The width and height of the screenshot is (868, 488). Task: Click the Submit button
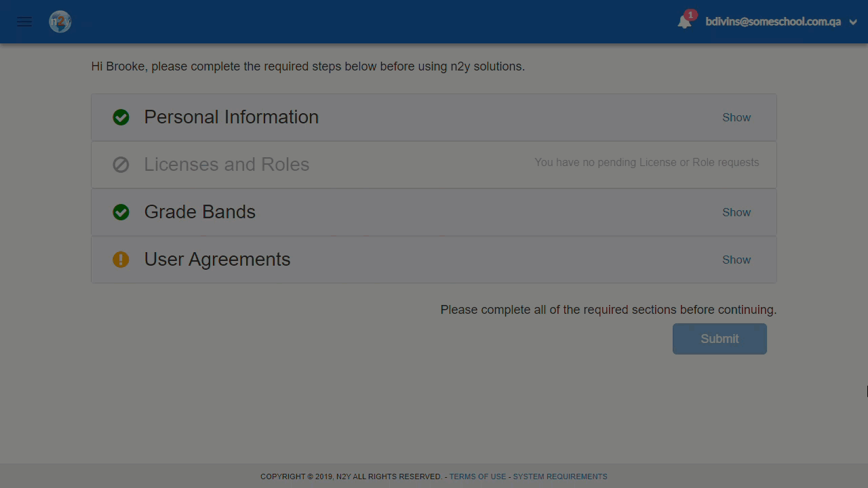tap(719, 339)
